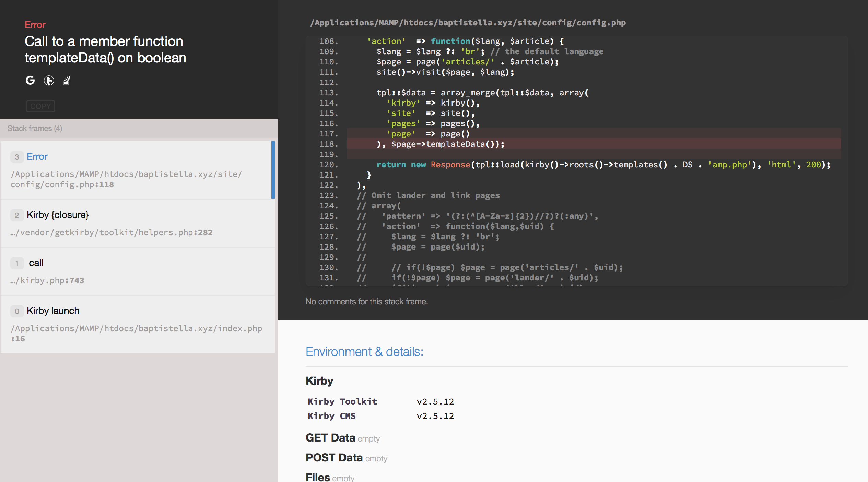Click the Stack frames (4) header
Viewport: 868px width, 482px height.
[x=35, y=128]
